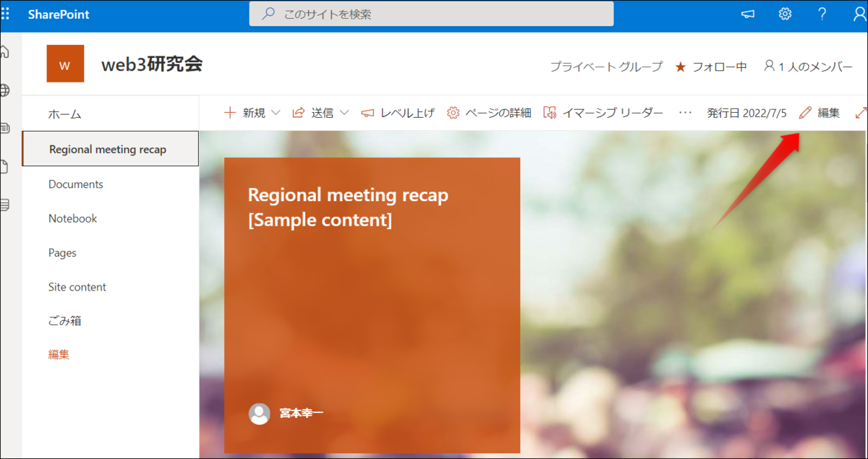Image resolution: width=868 pixels, height=459 pixels.
Task: Open the user account profile icon
Action: 859,14
